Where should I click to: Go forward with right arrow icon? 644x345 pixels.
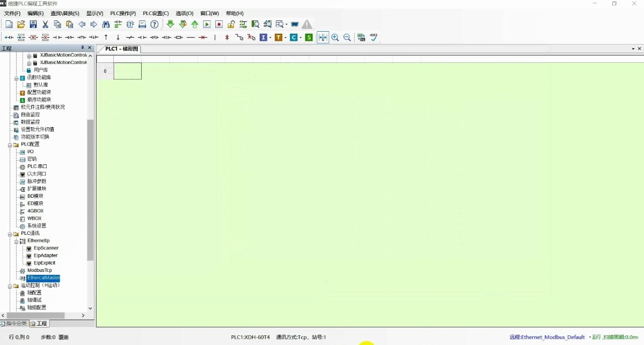[93, 24]
